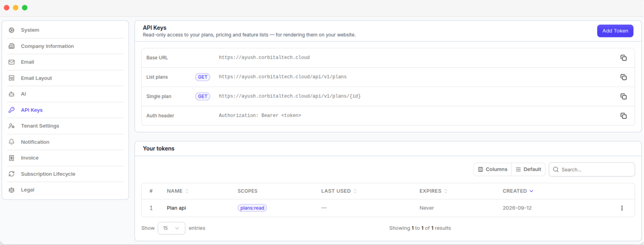Copy the List plans endpoint URL
The width and height of the screenshot is (644, 245).
pos(624,77)
